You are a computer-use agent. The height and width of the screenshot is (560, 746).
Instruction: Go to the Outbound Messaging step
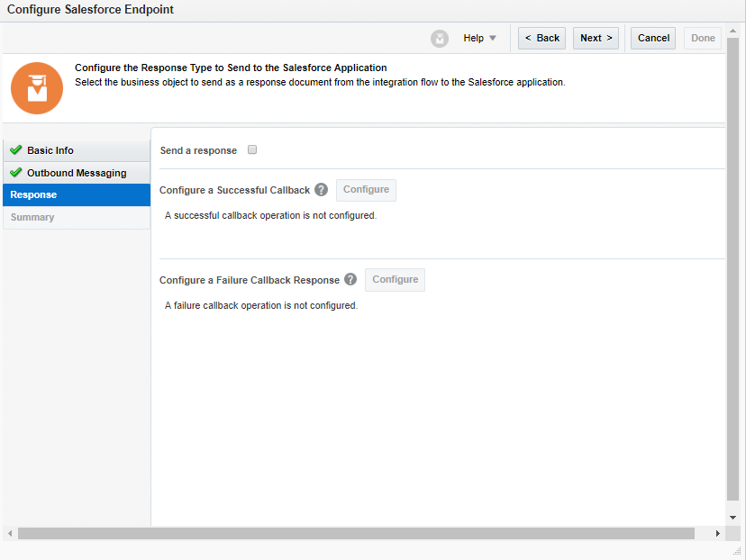point(77,173)
